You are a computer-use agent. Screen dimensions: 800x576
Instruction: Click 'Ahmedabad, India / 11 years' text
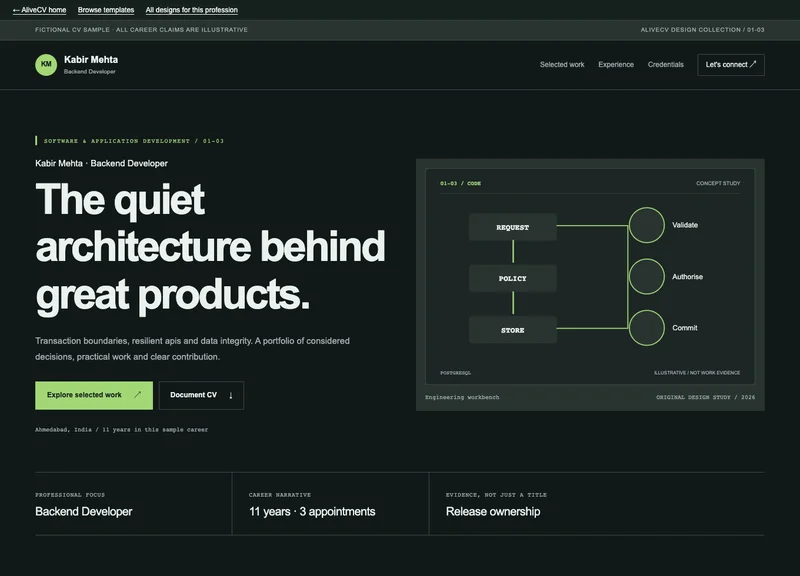[x=121, y=430]
